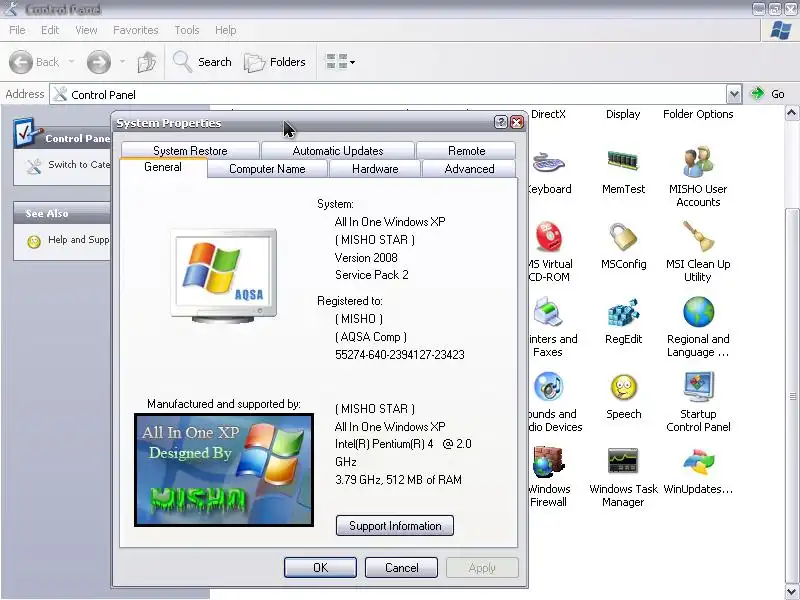Open Regional and Language globe icon

(698, 312)
